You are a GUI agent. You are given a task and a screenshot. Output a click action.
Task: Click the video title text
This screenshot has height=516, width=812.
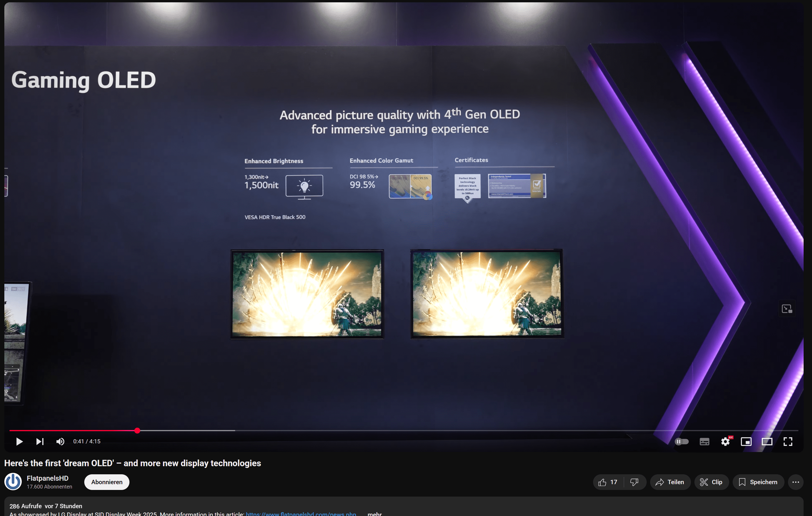133,463
